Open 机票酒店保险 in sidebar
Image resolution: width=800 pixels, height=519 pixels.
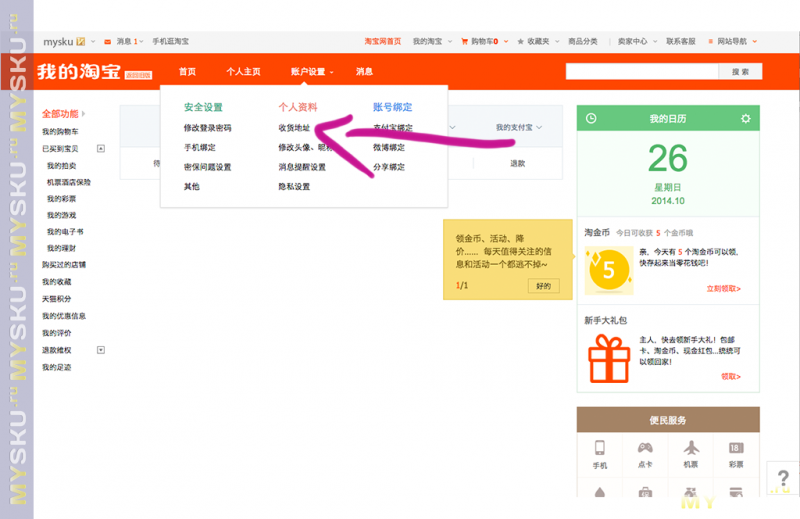(69, 182)
